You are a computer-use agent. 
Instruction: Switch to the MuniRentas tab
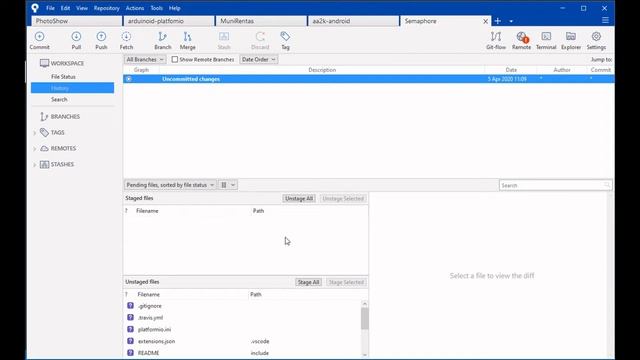point(261,21)
